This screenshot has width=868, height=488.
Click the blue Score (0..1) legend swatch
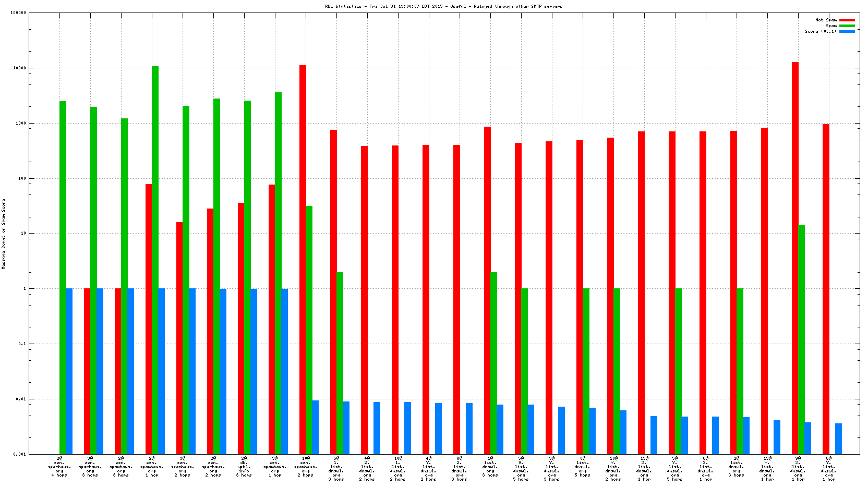847,31
